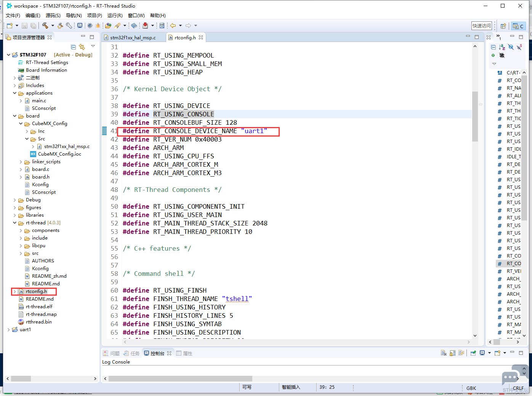This screenshot has height=396, width=532.
Task: Click the hammer build icon in toolbar
Action: pyautogui.click(x=45, y=26)
